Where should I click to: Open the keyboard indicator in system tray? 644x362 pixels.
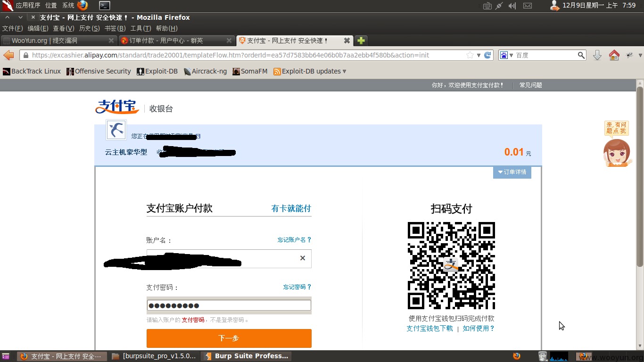point(487,6)
